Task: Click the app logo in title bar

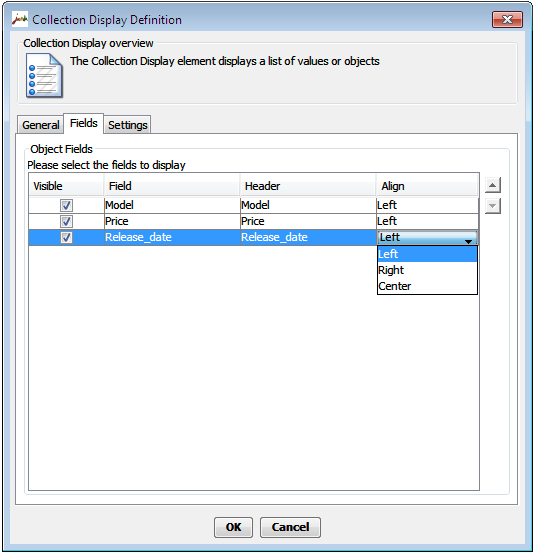Action: (20, 19)
